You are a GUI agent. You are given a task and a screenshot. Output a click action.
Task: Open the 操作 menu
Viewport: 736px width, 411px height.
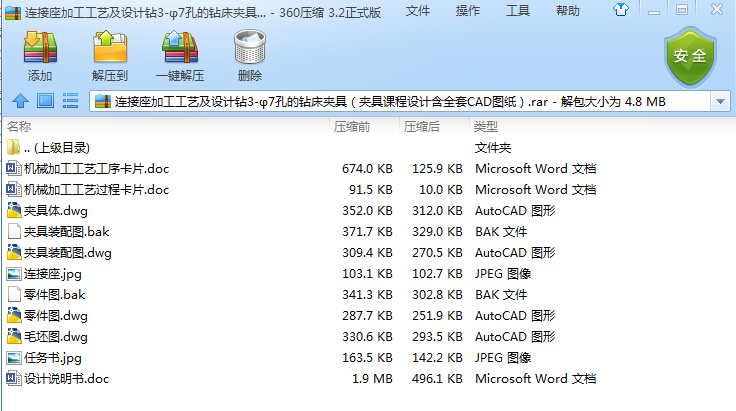[x=468, y=10]
